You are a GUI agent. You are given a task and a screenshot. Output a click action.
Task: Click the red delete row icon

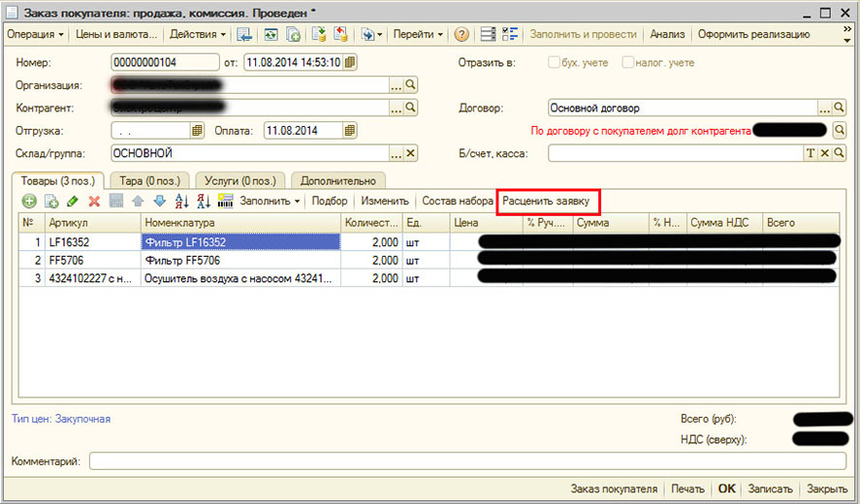tap(94, 202)
